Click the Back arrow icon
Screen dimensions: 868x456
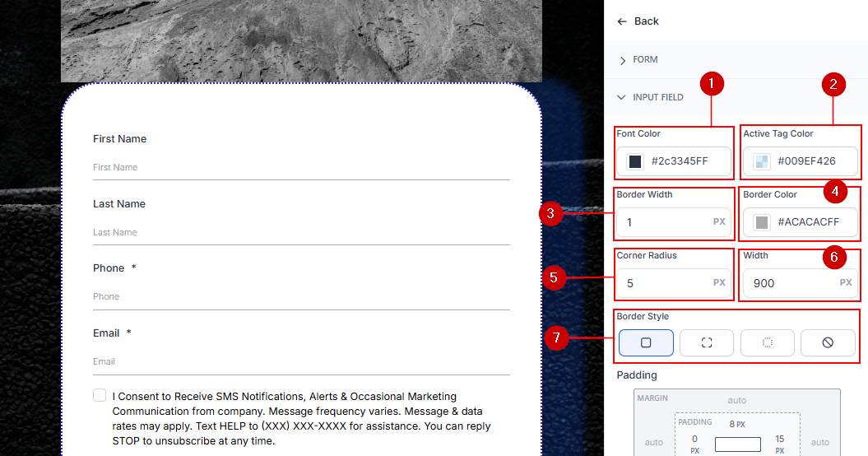pyautogui.click(x=622, y=21)
